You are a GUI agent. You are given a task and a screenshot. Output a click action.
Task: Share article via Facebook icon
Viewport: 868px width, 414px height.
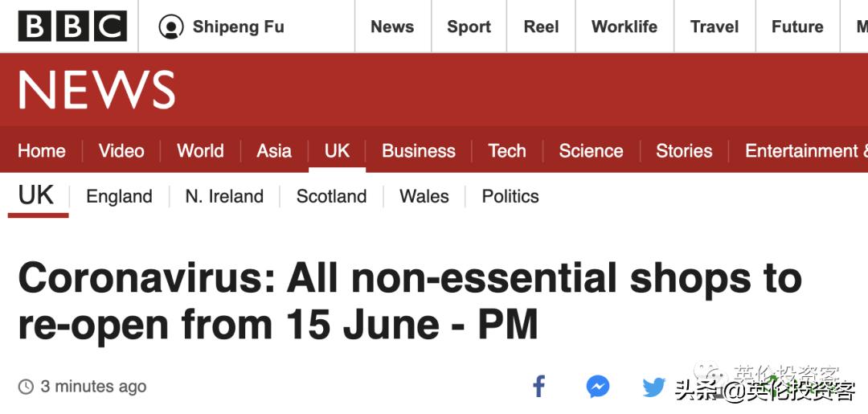click(539, 387)
